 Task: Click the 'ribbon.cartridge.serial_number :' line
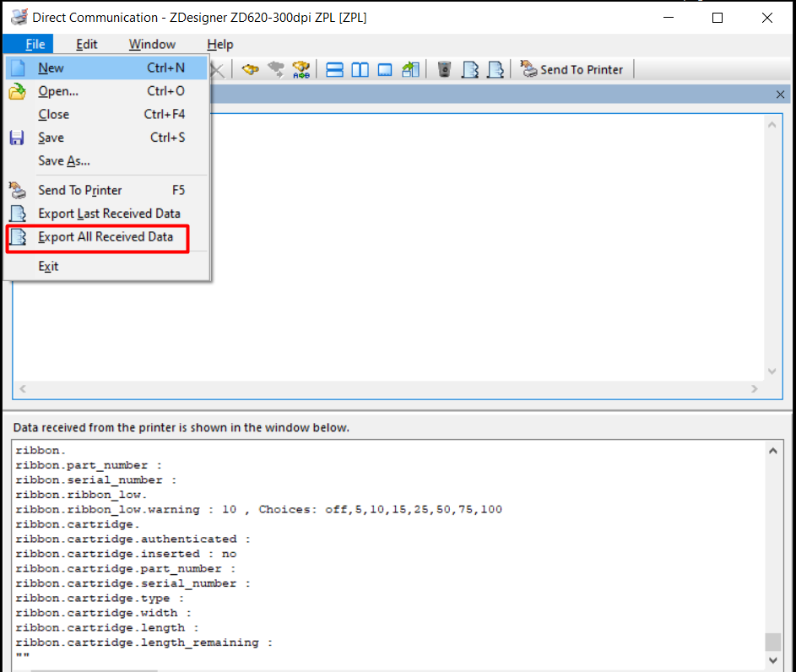coord(133,583)
